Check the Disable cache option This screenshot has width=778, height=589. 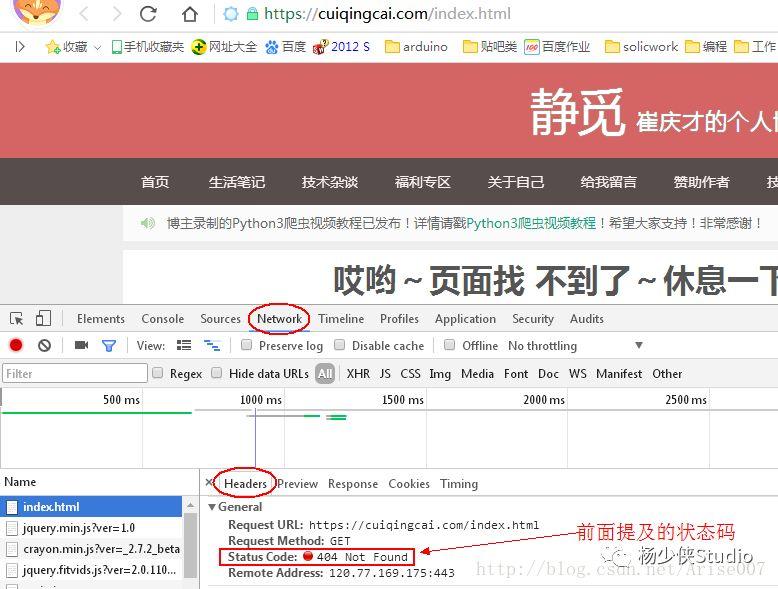(x=339, y=345)
